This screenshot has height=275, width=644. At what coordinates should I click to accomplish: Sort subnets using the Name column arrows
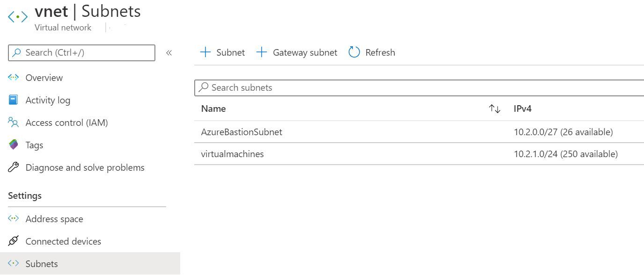coord(494,108)
